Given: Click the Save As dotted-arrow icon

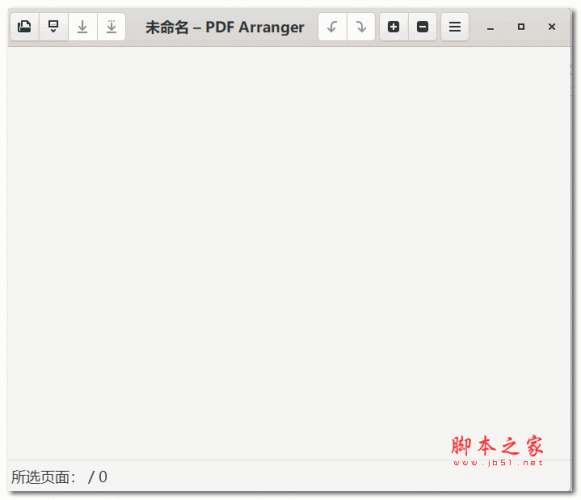Looking at the screenshot, I should coord(111,27).
